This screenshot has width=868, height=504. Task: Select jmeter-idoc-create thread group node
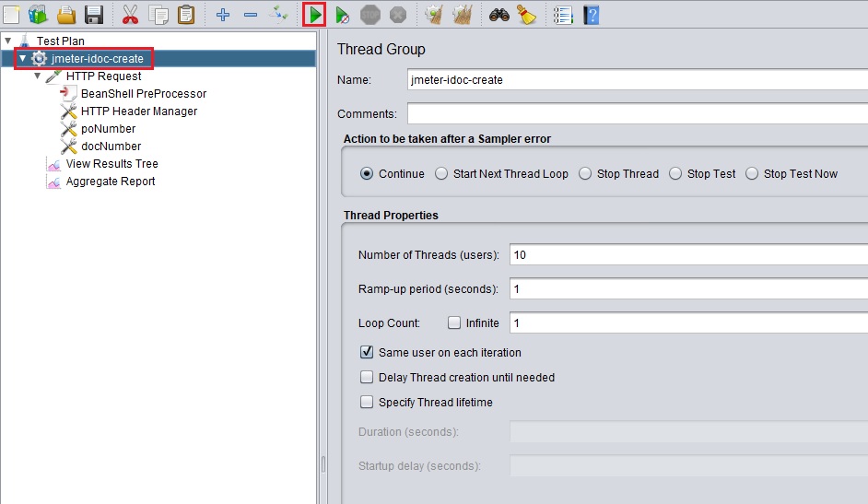(97, 59)
